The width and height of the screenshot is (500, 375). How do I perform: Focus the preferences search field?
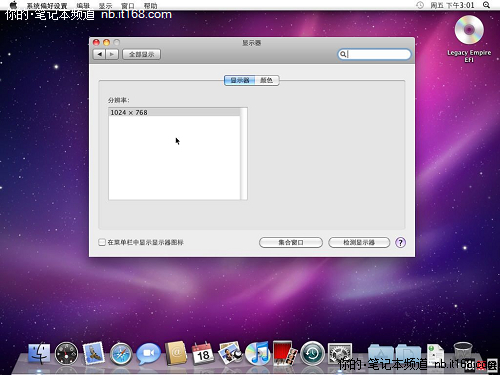[x=374, y=54]
